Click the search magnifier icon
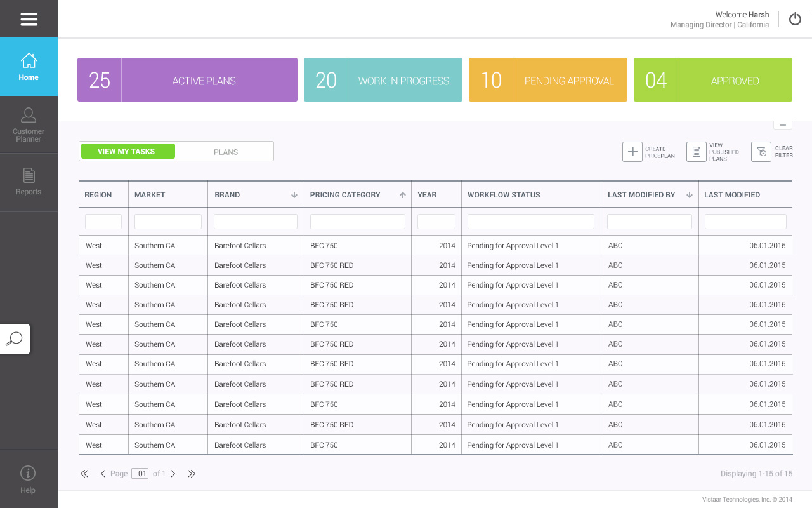812x508 pixels. [x=15, y=339]
